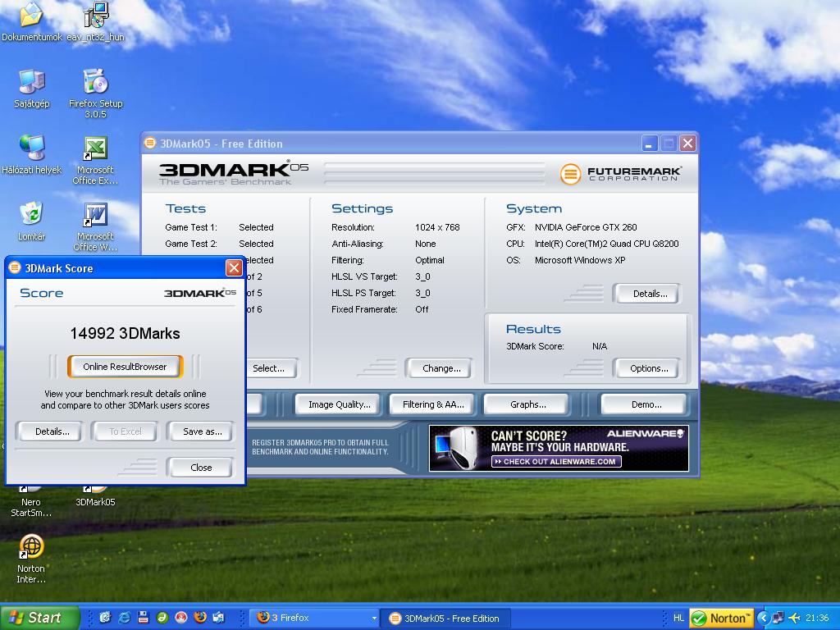Screen dimensions: 840x630
Task: Open Microsoft Office Excel shortcut
Action: [95, 160]
